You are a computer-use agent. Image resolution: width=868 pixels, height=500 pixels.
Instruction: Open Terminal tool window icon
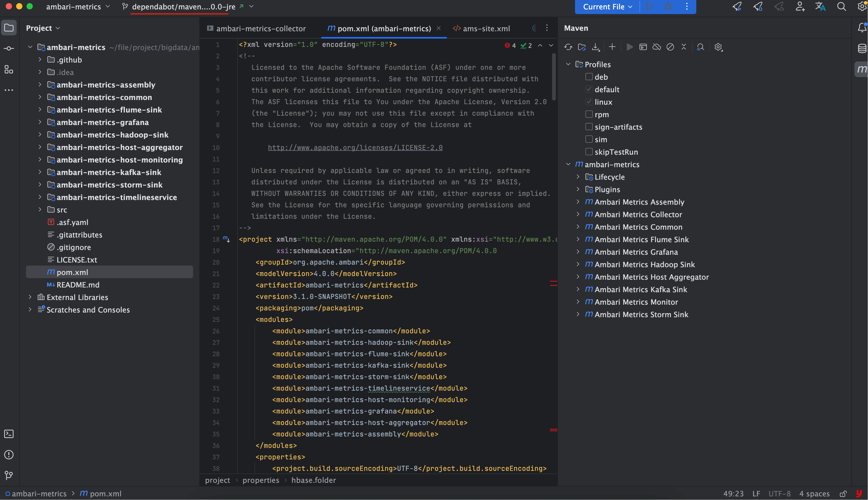(x=9, y=434)
